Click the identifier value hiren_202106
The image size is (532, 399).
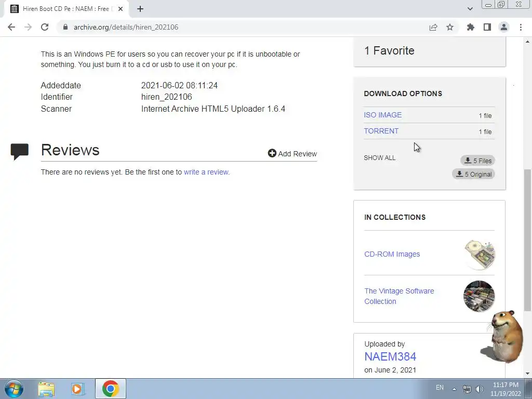[x=167, y=97]
